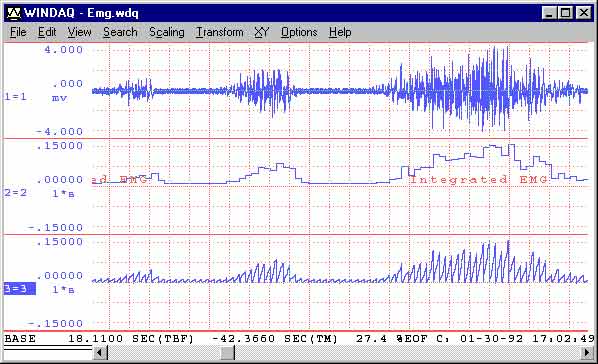Click the 4.000 upper scale value of channel 1
This screenshot has width=598, height=364.
[x=63, y=50]
